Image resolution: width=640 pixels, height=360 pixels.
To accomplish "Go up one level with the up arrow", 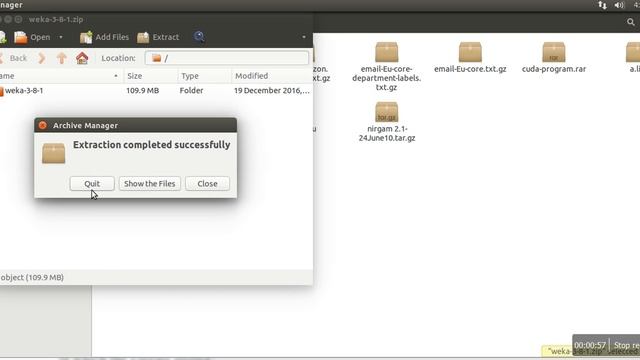I will click(62, 58).
